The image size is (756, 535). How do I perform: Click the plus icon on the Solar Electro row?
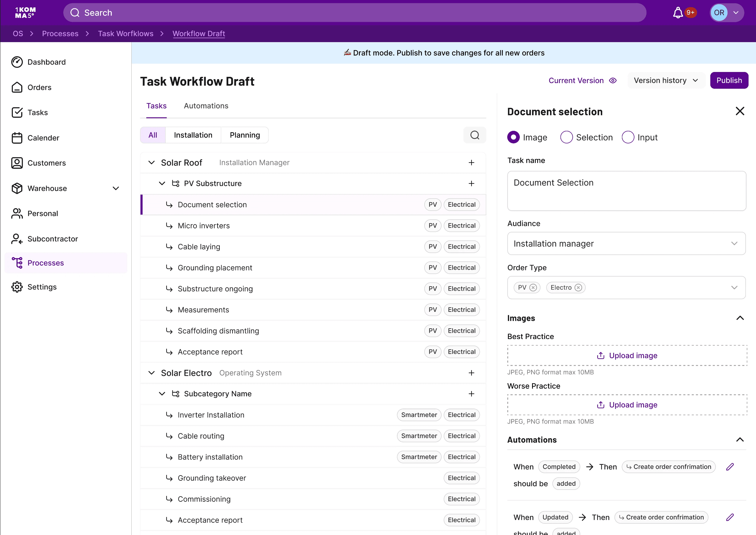(x=471, y=373)
